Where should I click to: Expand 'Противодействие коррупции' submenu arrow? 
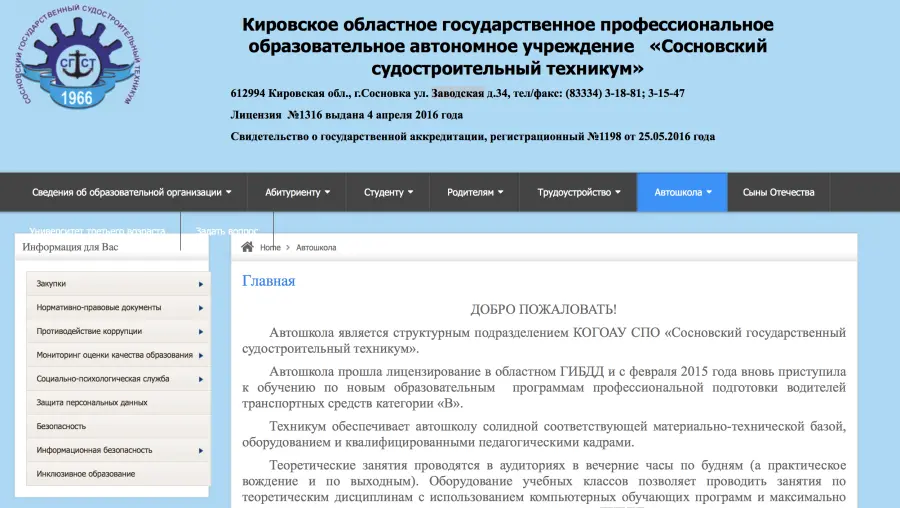coord(201,332)
